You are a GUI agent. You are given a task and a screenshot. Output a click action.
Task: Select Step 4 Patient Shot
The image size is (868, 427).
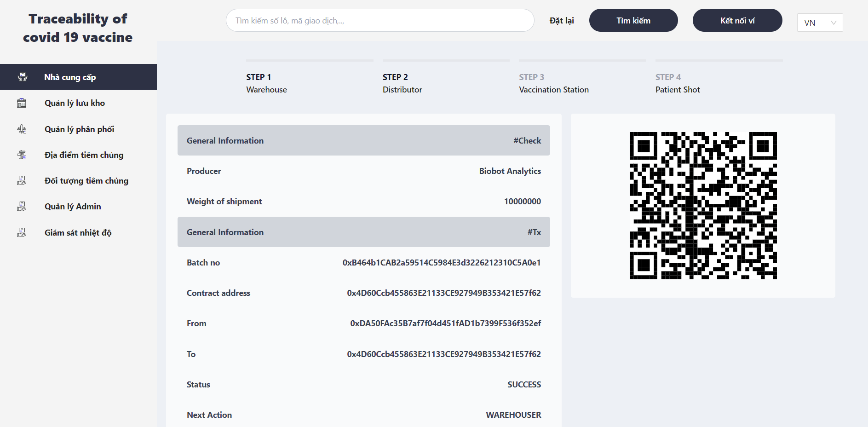pos(719,77)
